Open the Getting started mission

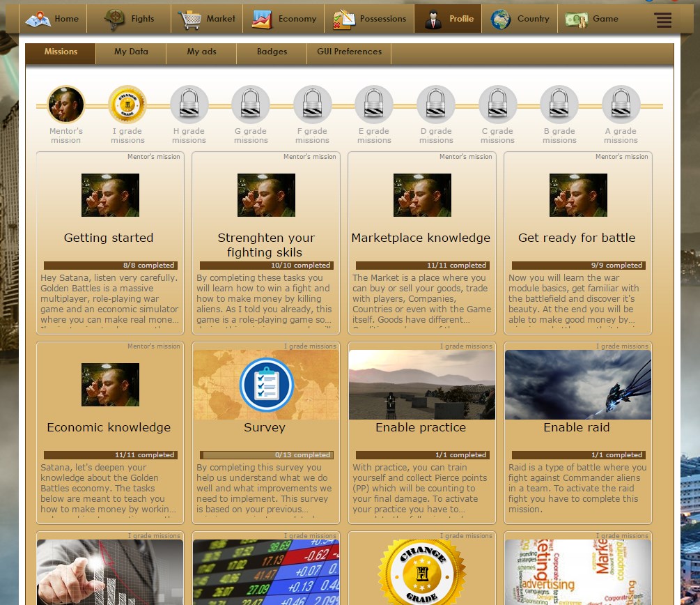(109, 238)
